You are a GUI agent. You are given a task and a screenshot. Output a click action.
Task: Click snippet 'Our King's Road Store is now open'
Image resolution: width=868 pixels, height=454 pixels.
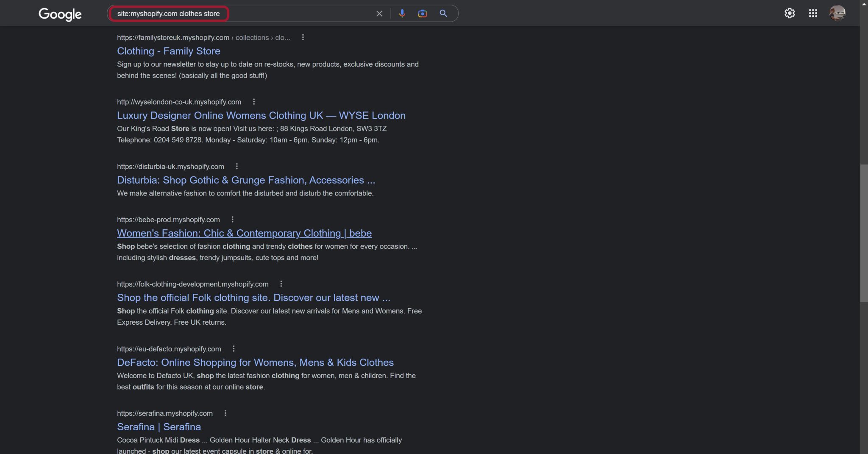coord(252,134)
